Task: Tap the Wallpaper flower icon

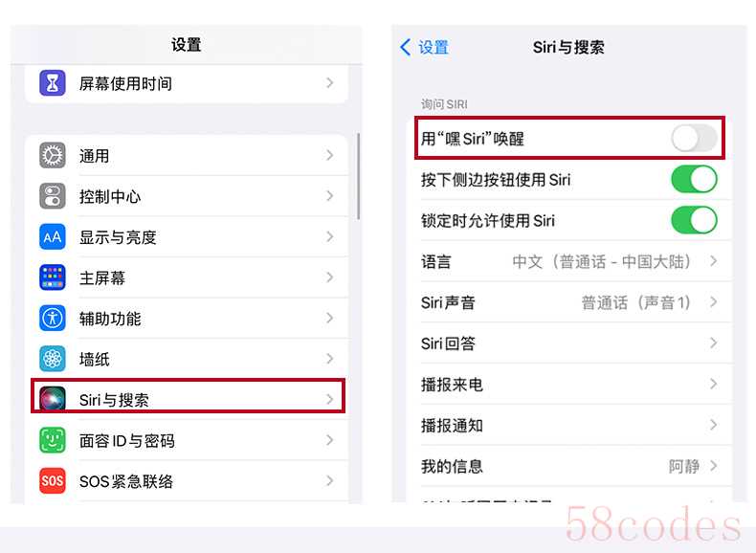Action: (x=52, y=359)
